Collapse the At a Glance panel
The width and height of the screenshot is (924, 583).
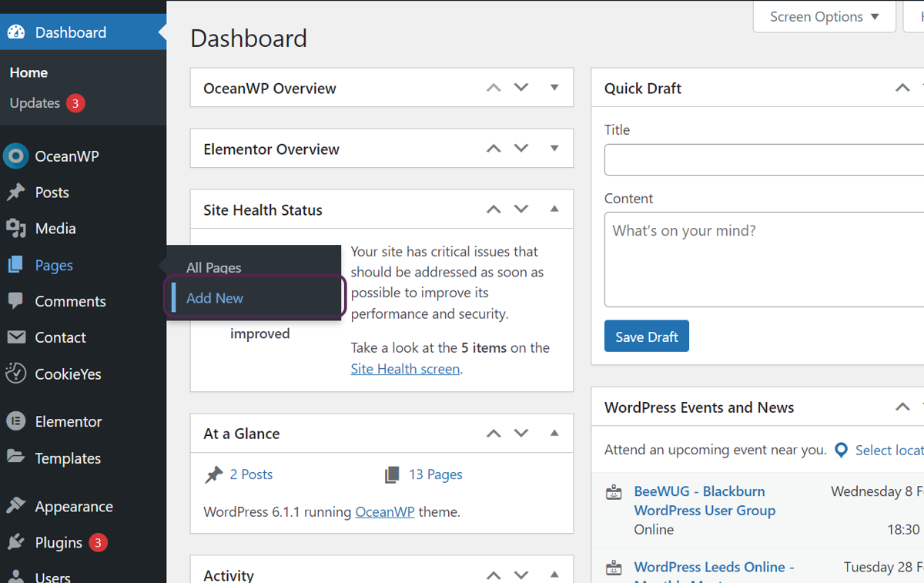point(554,434)
